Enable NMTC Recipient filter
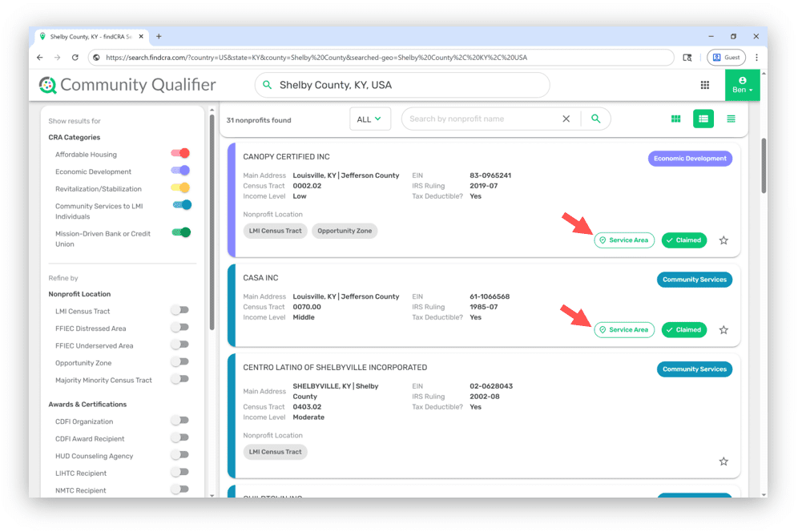 click(x=180, y=490)
